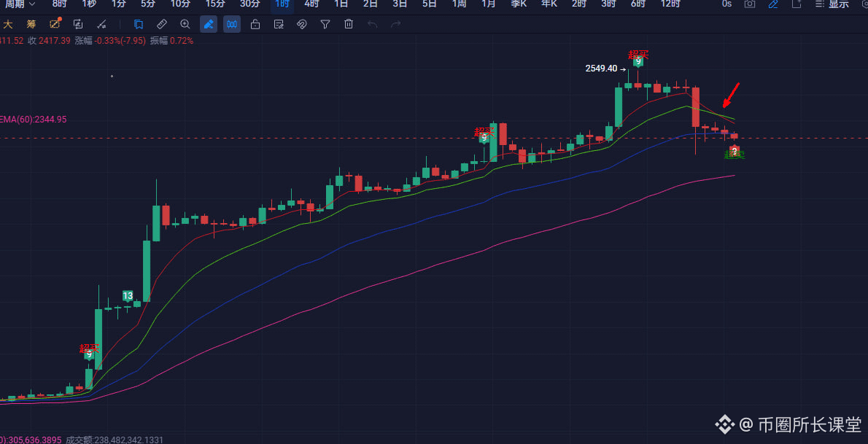Switch to 30分 interval
This screenshot has height=444, width=868.
pyautogui.click(x=250, y=4)
